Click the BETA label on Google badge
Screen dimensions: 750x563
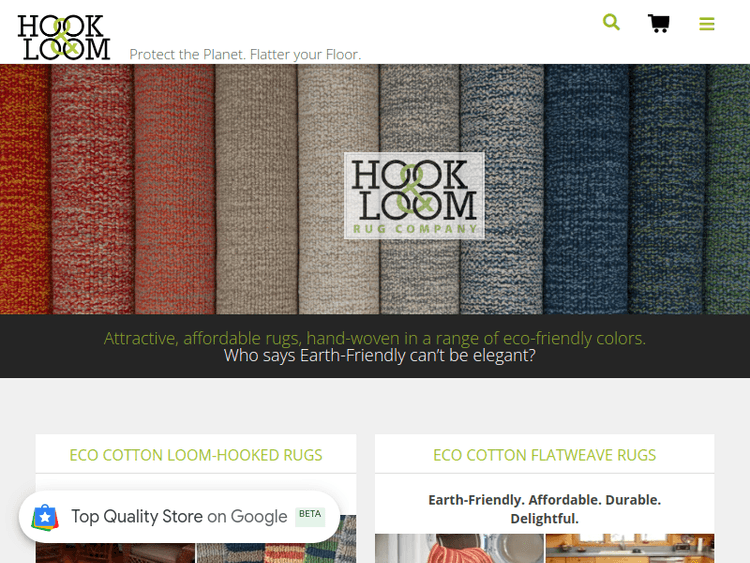[310, 514]
